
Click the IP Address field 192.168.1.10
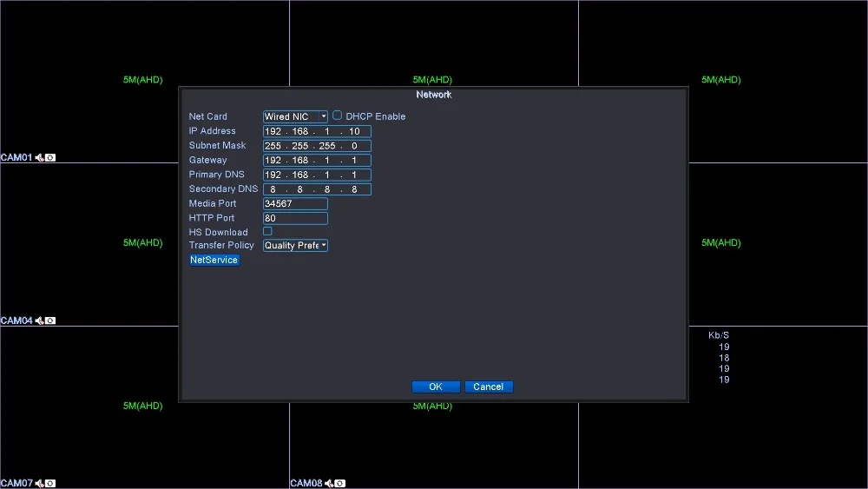point(317,131)
